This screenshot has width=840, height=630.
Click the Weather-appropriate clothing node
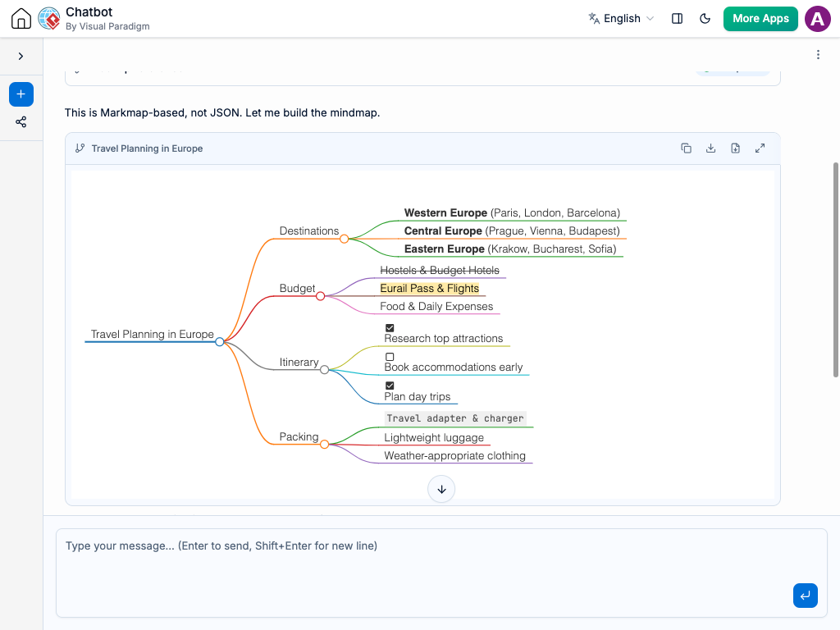coord(454,456)
